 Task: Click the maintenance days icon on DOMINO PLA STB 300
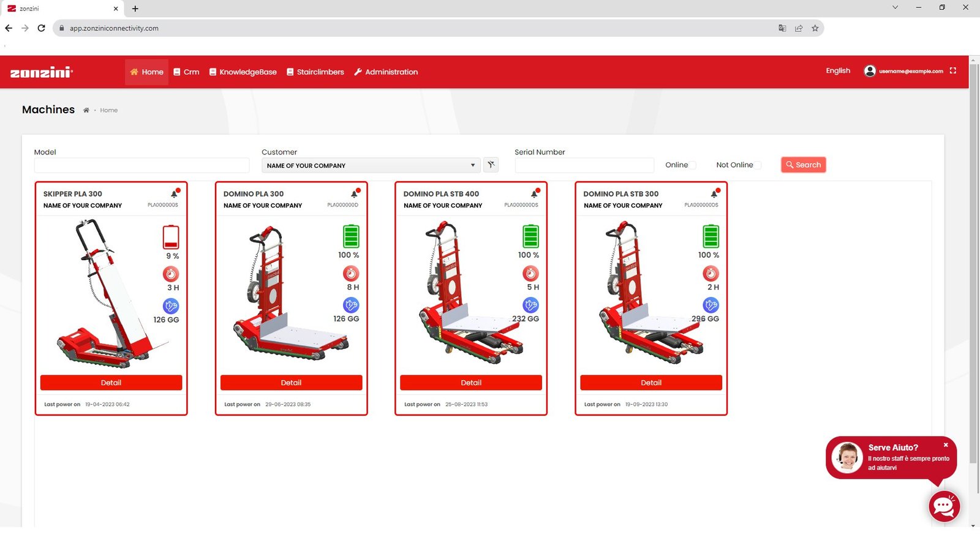(x=710, y=305)
